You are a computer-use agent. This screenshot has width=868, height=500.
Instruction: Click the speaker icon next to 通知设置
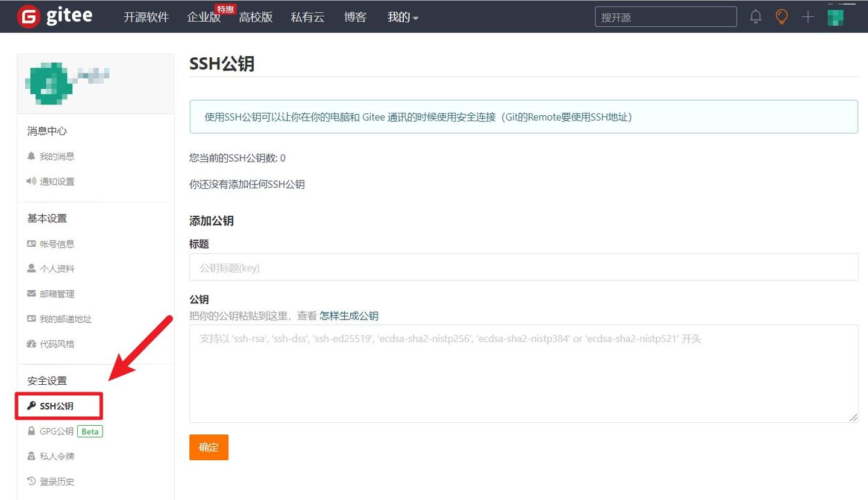(31, 181)
